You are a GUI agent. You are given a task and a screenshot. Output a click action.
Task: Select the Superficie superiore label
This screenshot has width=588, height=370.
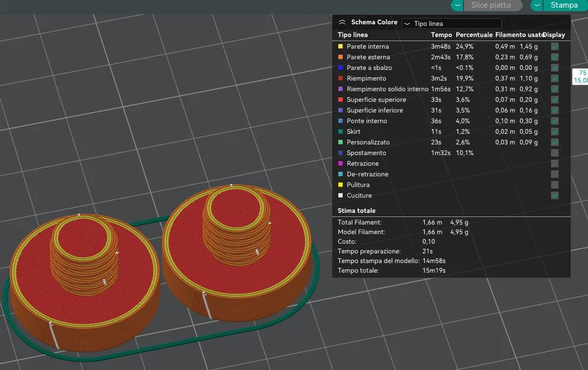pyautogui.click(x=376, y=100)
